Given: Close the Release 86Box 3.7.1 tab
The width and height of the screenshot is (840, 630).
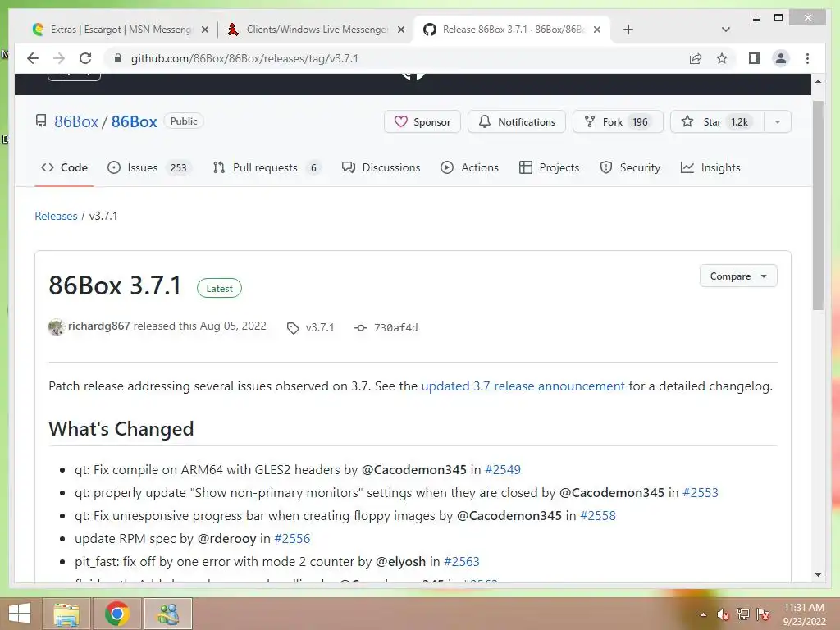Looking at the screenshot, I should pos(597,30).
